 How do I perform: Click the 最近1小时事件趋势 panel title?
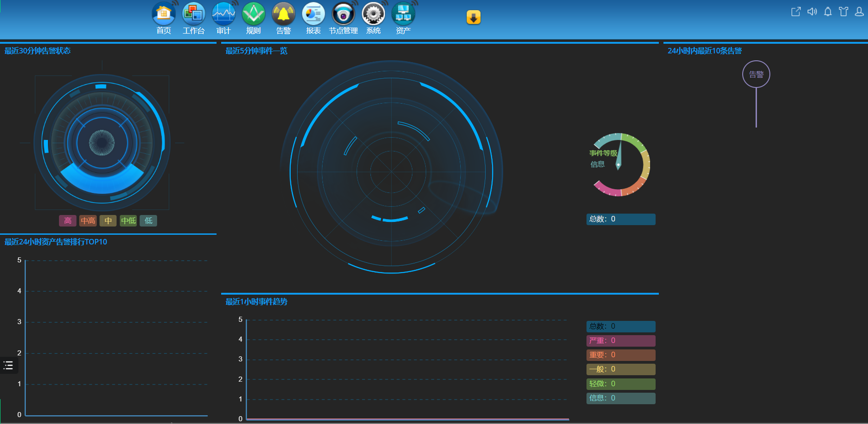point(256,302)
